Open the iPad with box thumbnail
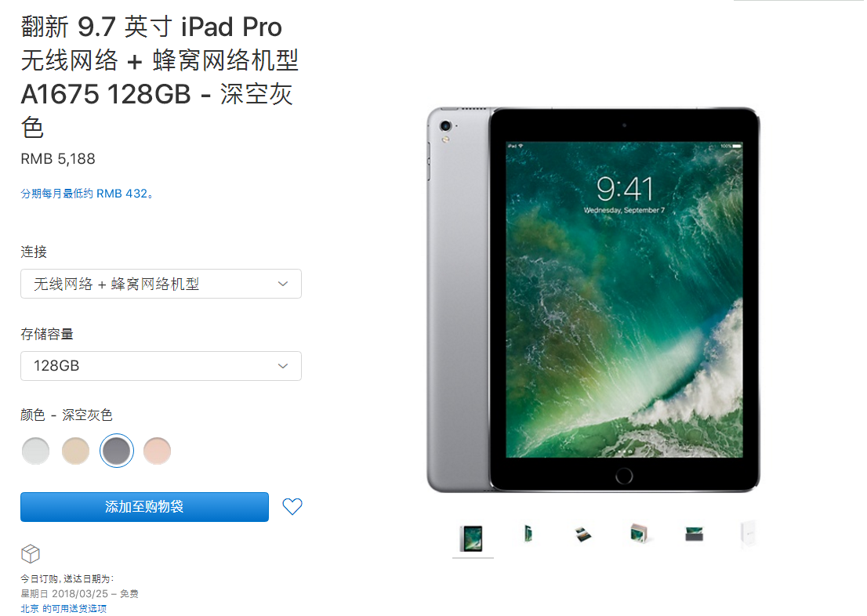 click(x=639, y=534)
